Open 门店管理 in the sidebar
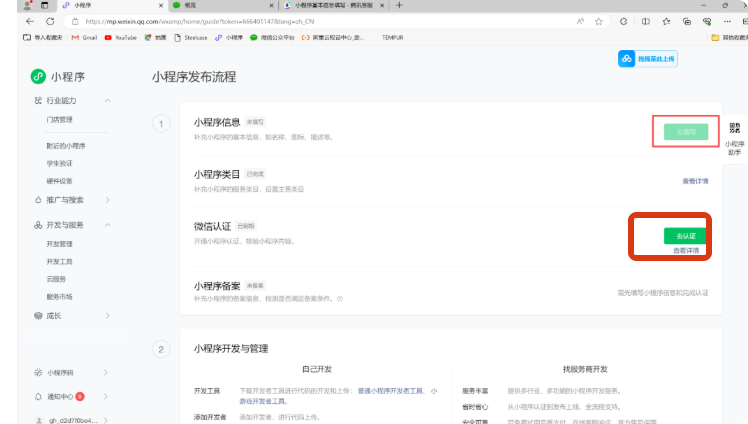The width and height of the screenshot is (748, 424). (x=60, y=120)
